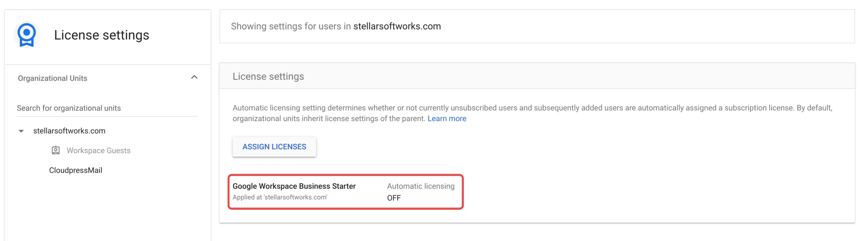Click the Showing settings for users banner
The image size is (868, 241).
coord(537,26)
